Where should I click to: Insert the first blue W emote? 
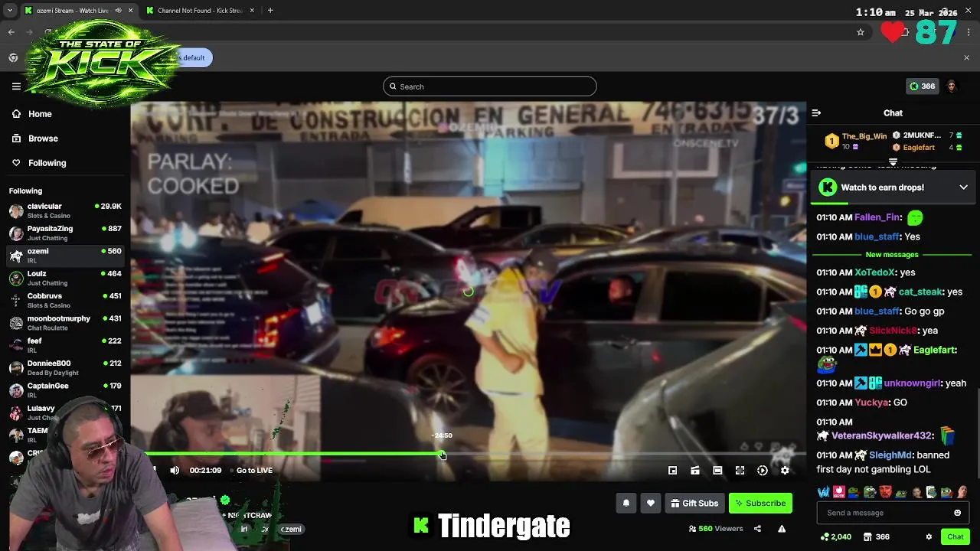pos(823,492)
